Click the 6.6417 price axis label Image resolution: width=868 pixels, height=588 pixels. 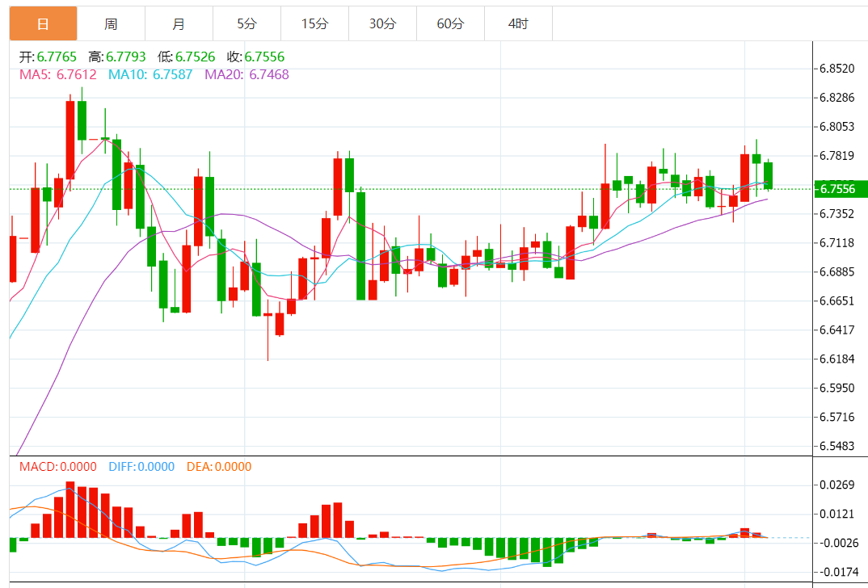pyautogui.click(x=837, y=330)
